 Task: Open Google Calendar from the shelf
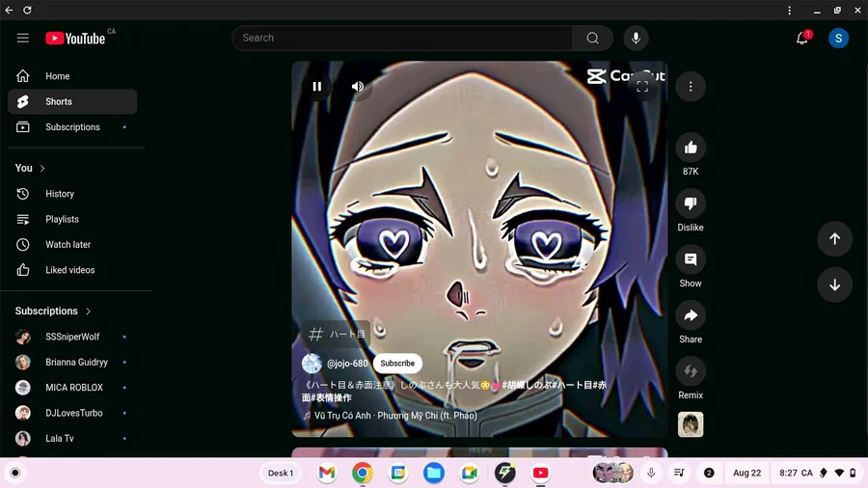coord(398,473)
